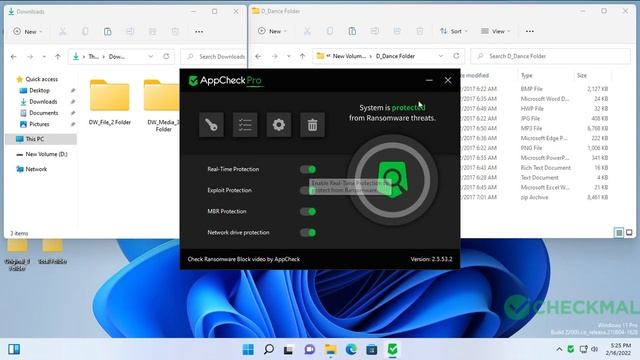Image resolution: width=640 pixels, height=360 pixels.
Task: Open AppCheck settings gear icon
Action: 279,124
